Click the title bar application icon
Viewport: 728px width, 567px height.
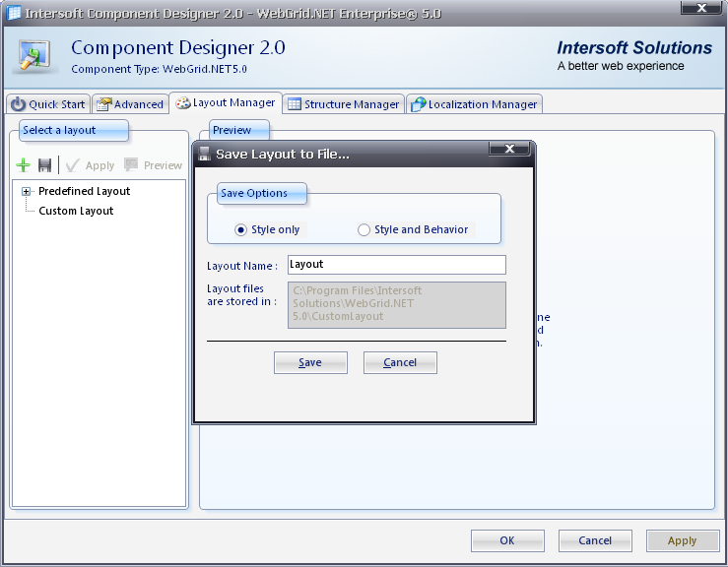pos(14,13)
